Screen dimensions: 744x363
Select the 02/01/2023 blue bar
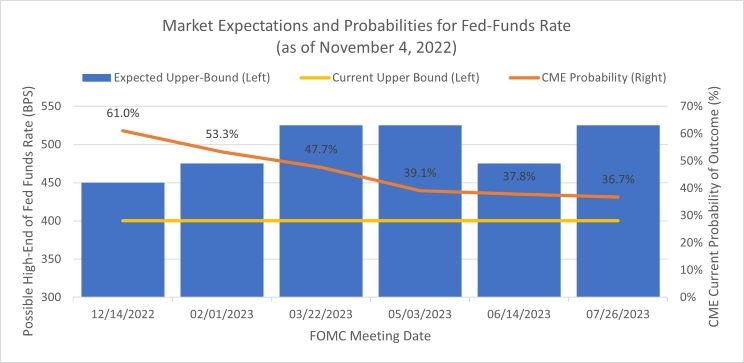222,230
